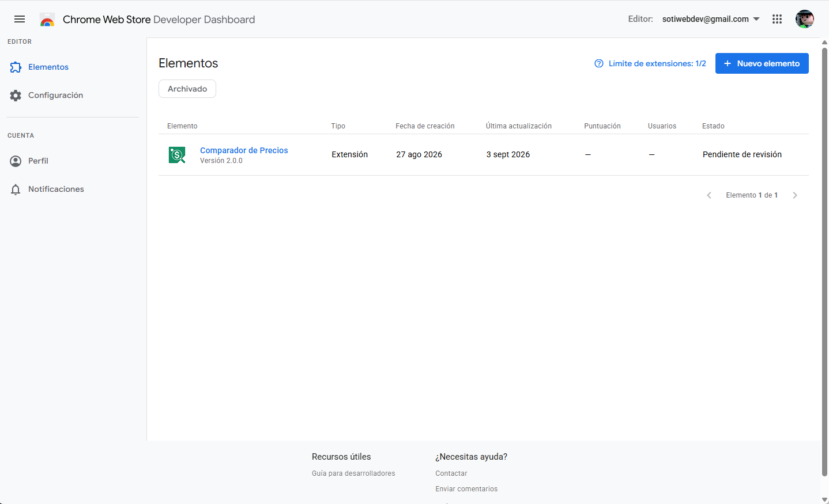This screenshot has height=504, width=829.
Task: Click the Elemento 1 de 1 pagination text
Action: pyautogui.click(x=752, y=195)
